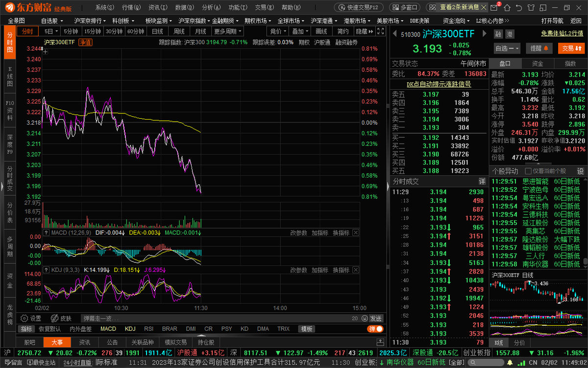Viewport: 588px width, 368px height.
Task: Click orange 交易 trade button
Action: click(571, 48)
